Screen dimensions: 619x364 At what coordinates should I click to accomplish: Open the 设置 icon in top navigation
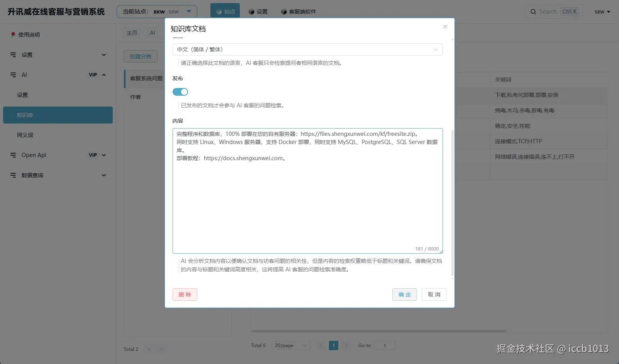pos(258,12)
